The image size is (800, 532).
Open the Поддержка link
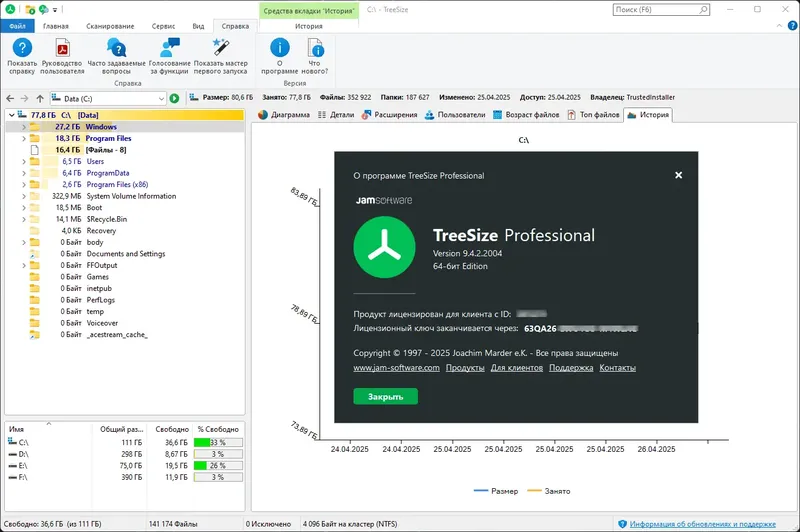pyautogui.click(x=571, y=368)
